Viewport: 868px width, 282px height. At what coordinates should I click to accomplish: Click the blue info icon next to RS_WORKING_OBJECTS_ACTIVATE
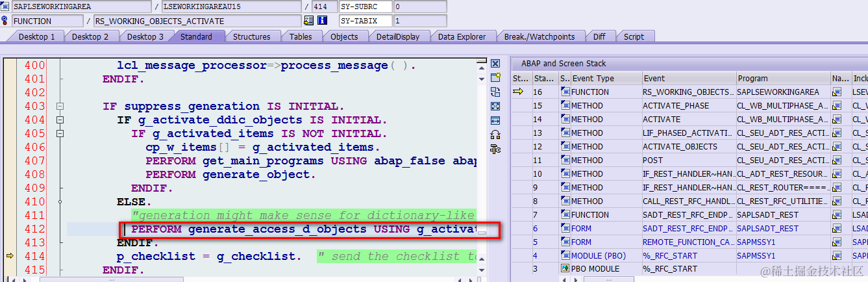[x=322, y=21]
